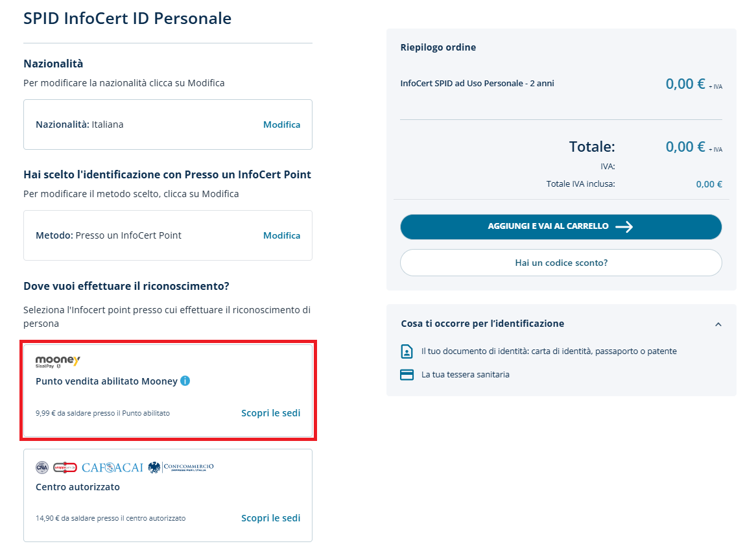
Task: Click Hai un codice sconto button
Action: tap(561, 263)
